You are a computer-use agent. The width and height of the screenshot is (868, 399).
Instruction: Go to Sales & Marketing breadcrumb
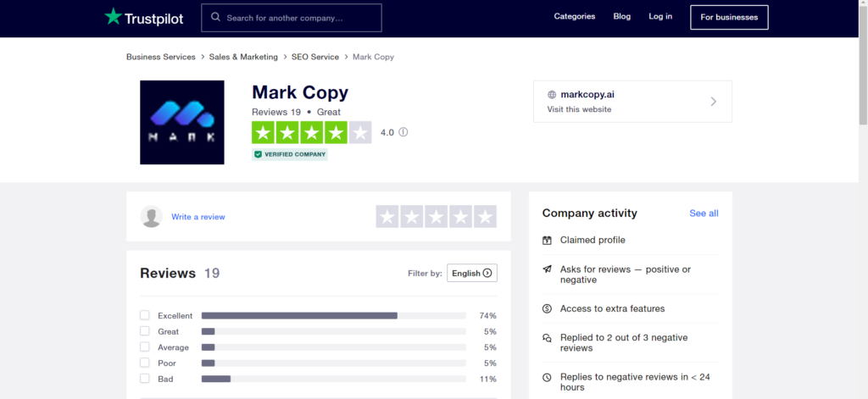[x=243, y=57]
